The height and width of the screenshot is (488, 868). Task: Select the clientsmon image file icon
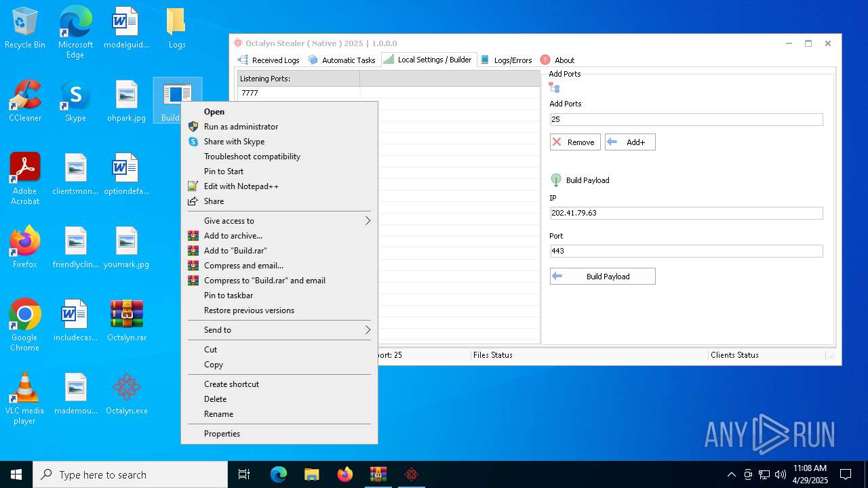coord(75,175)
